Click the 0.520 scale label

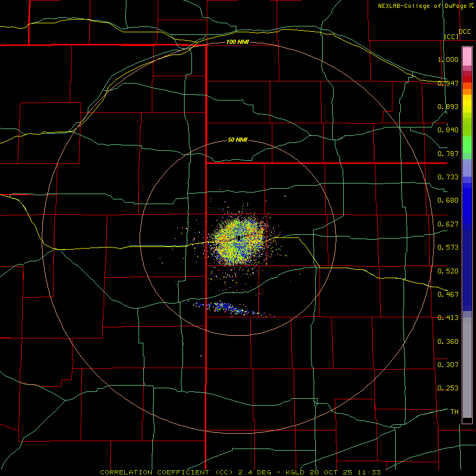(448, 271)
